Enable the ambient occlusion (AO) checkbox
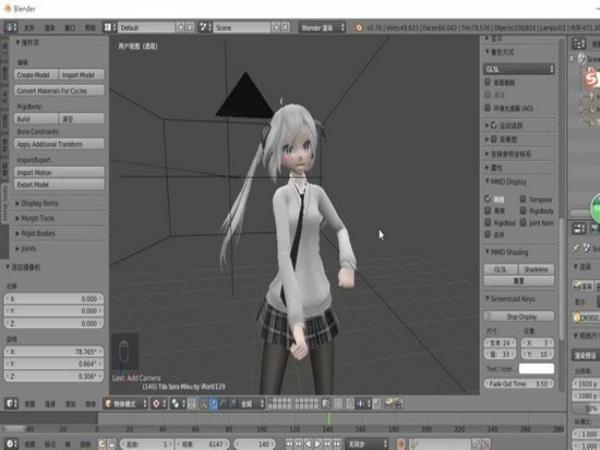The height and width of the screenshot is (450, 600). coord(488,108)
